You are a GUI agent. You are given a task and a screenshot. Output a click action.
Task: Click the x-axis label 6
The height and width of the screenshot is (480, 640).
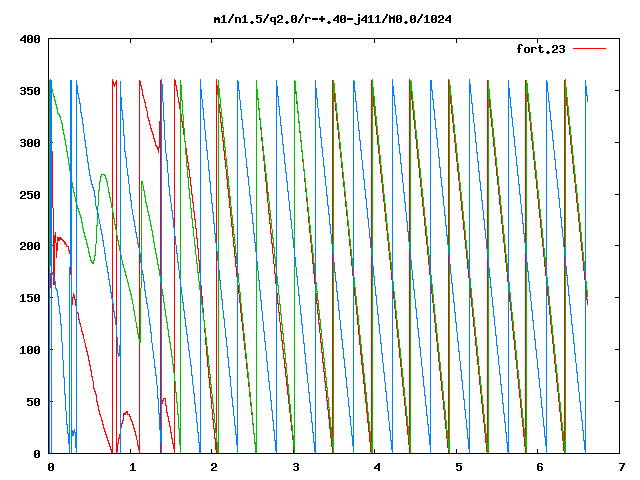tap(540, 467)
